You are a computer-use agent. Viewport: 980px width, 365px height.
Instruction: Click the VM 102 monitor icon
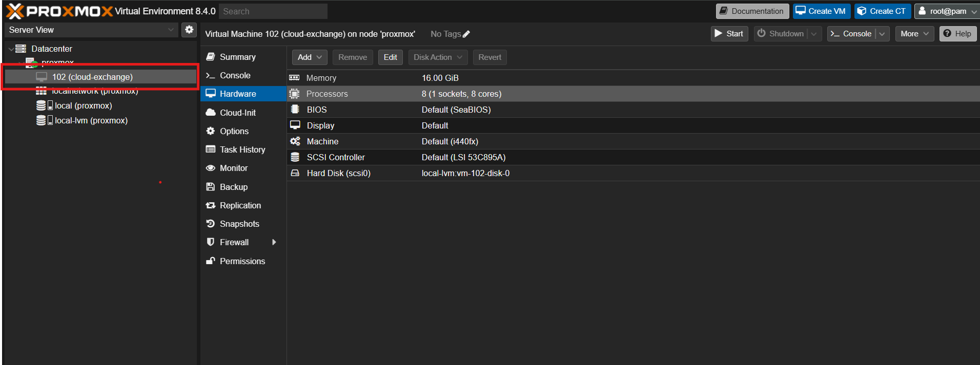(42, 77)
